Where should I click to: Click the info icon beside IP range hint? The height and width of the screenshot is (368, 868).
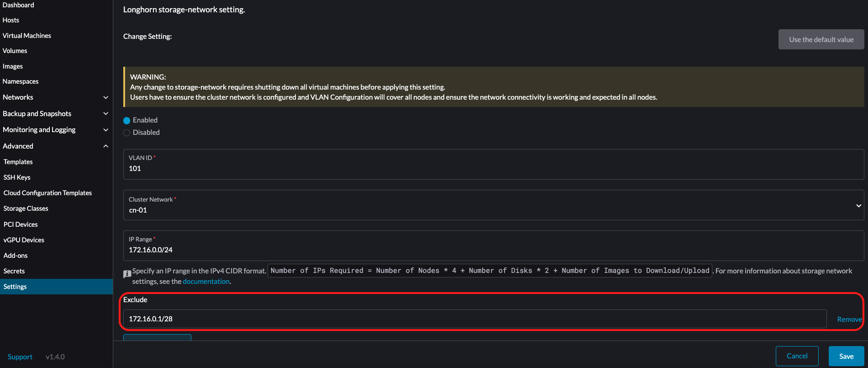click(x=127, y=274)
